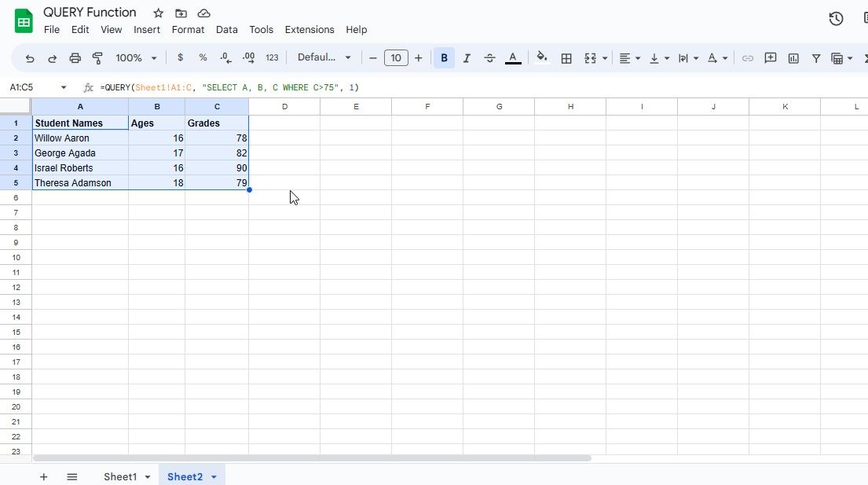868x485 pixels.
Task: Click the plus to add a new sheet
Action: pyautogui.click(x=44, y=476)
